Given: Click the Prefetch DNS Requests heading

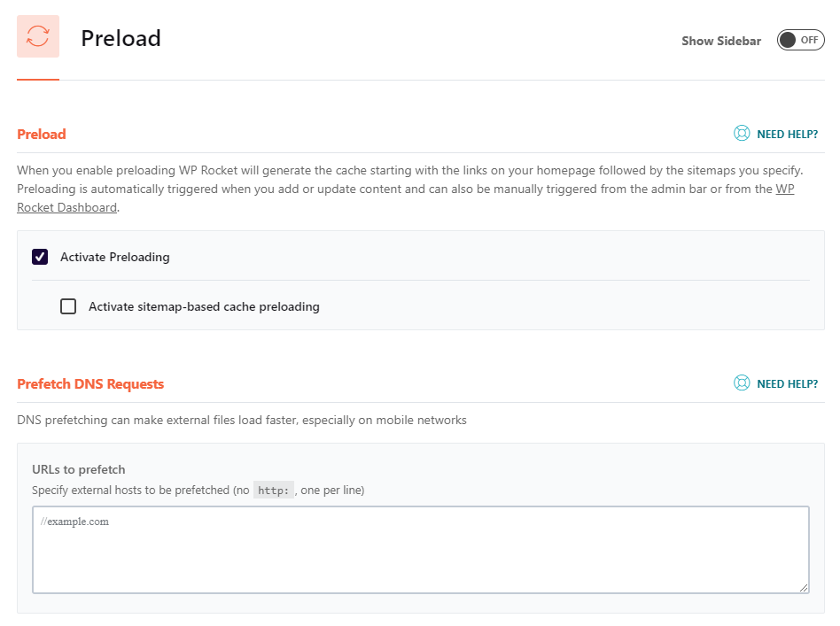Looking at the screenshot, I should point(90,384).
